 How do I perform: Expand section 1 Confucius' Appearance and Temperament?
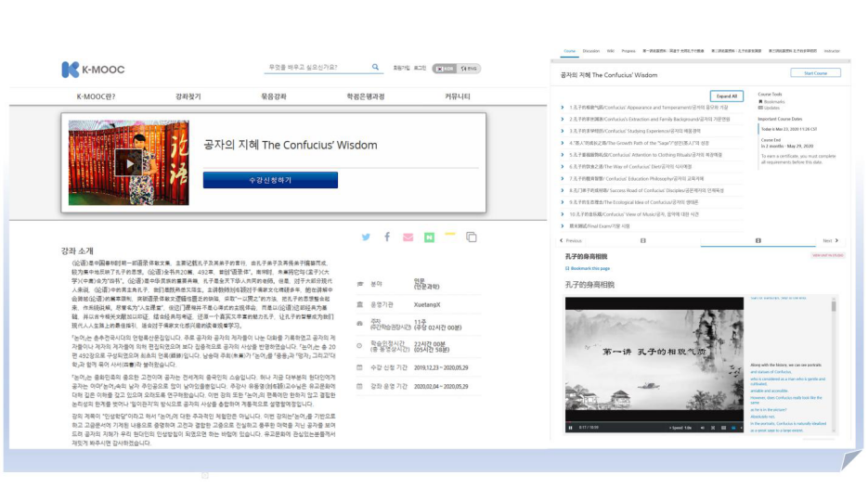click(x=648, y=108)
